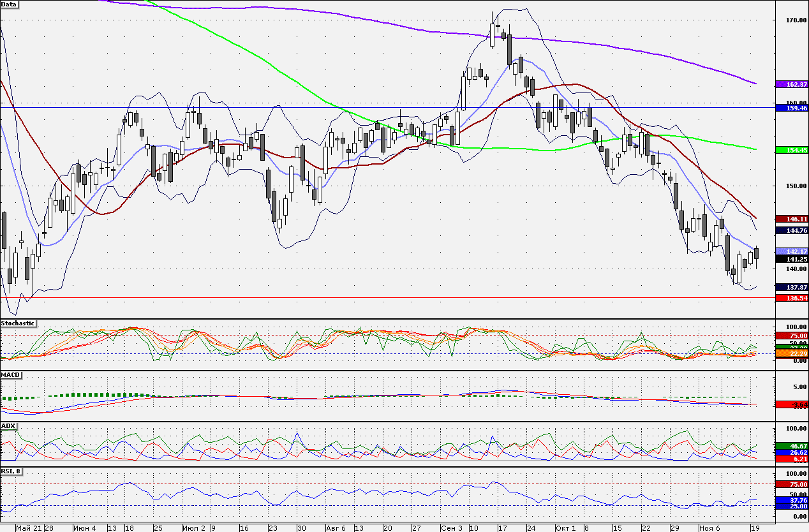Click the RSI 25.00 oversold level tag
Image resolution: width=809 pixels, height=532 pixels.
tap(791, 506)
